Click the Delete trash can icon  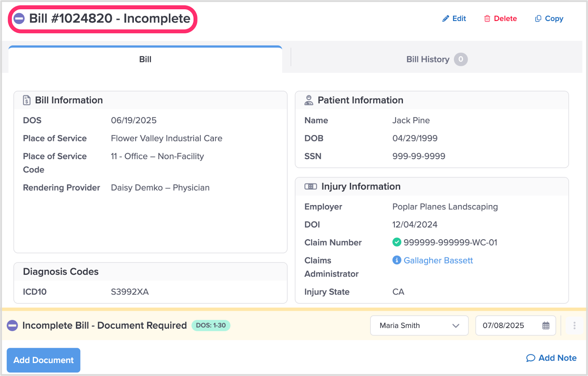[487, 19]
